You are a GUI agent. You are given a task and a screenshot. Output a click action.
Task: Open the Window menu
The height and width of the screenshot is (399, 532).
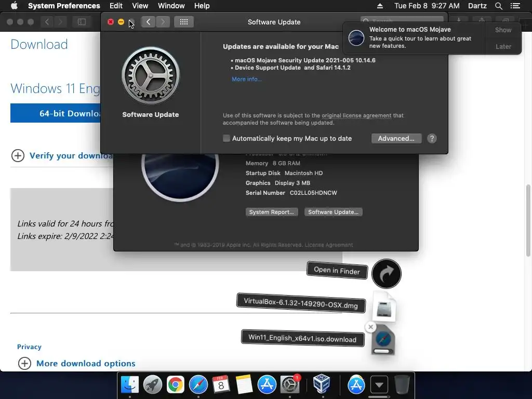tap(171, 6)
